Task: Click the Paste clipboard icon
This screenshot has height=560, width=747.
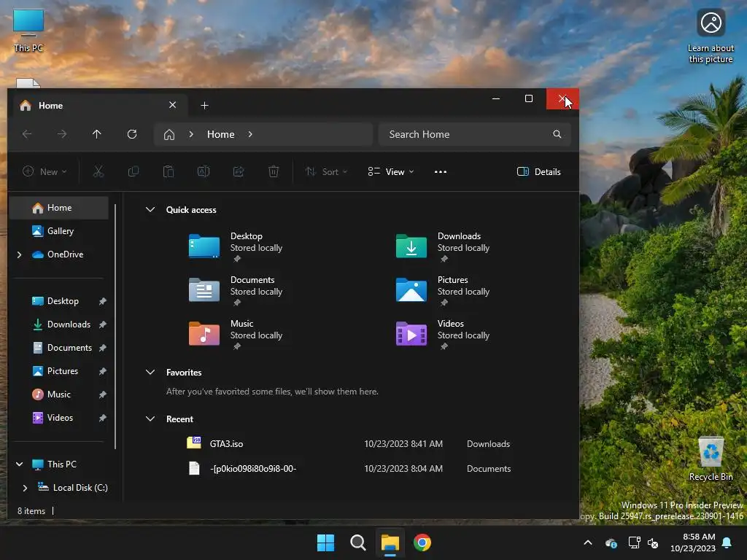Action: (169, 171)
